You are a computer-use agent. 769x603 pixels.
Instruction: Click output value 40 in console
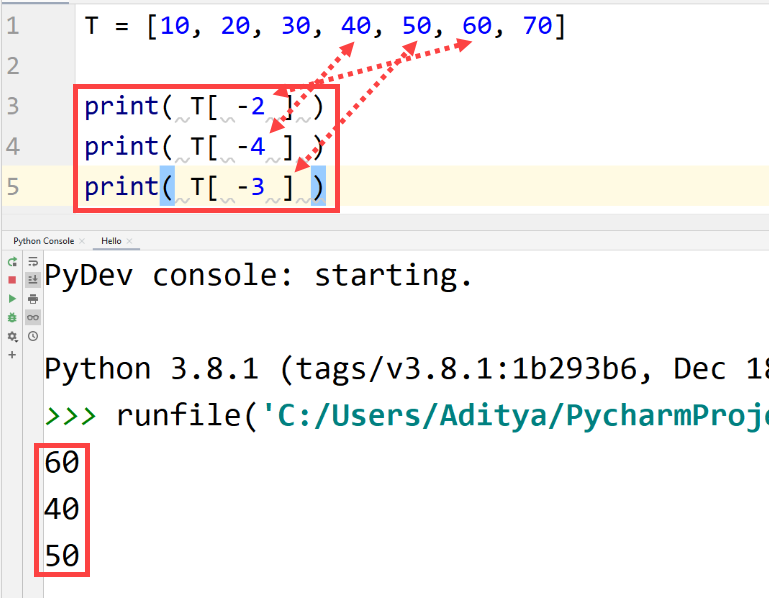pos(62,509)
